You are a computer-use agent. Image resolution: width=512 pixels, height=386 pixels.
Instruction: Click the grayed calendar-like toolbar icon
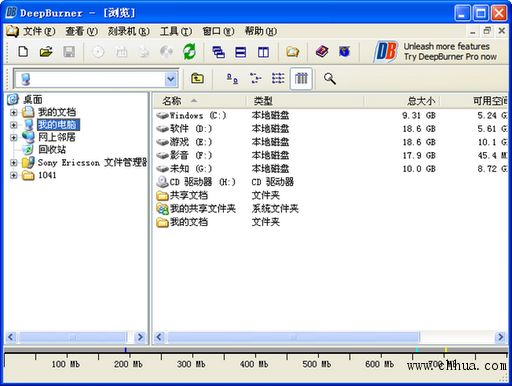coord(121,52)
